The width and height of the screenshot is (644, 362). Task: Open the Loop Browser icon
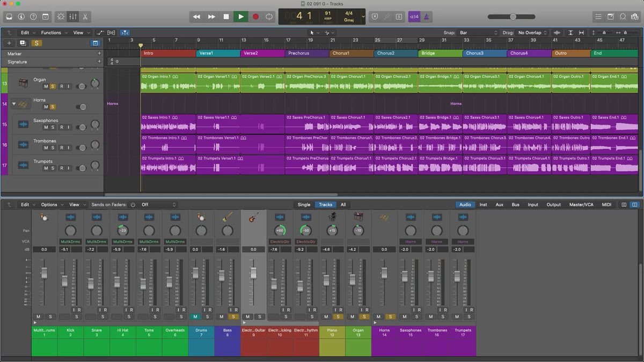pyautogui.click(x=623, y=17)
